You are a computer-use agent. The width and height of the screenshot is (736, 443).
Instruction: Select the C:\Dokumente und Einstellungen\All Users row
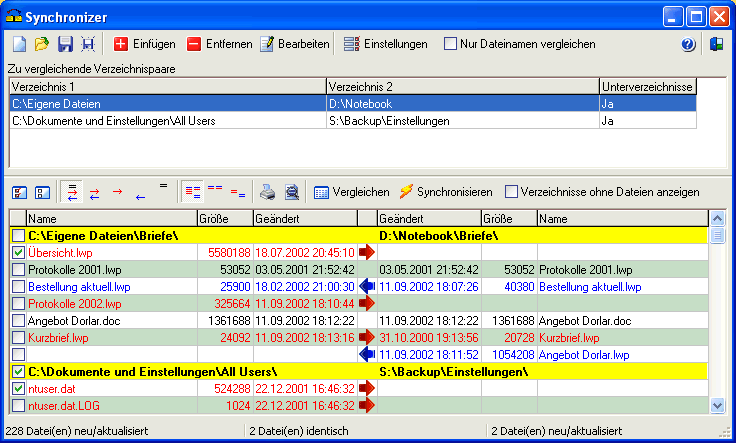click(353, 121)
